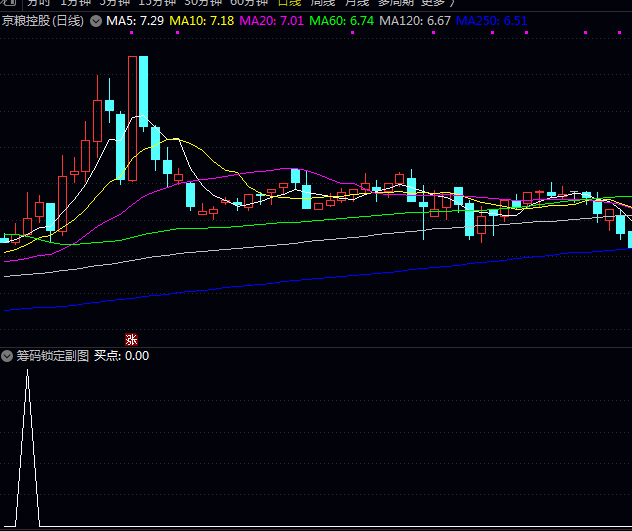Expand the MA indicator dropdown arrow
Screen dimensions: 632x531
pyautogui.click(x=95, y=21)
